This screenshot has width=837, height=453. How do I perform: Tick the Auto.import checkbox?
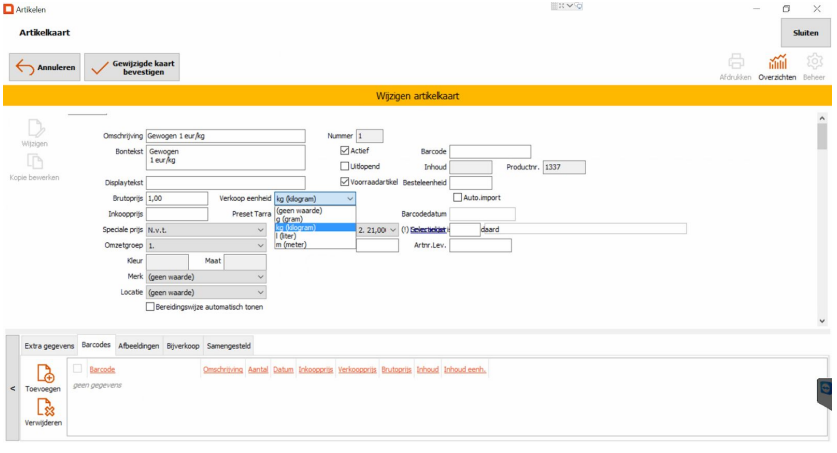click(458, 198)
